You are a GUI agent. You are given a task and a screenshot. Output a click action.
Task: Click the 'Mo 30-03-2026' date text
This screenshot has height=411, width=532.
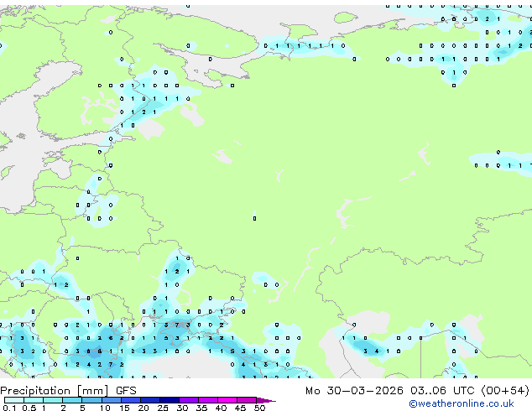tap(354, 391)
